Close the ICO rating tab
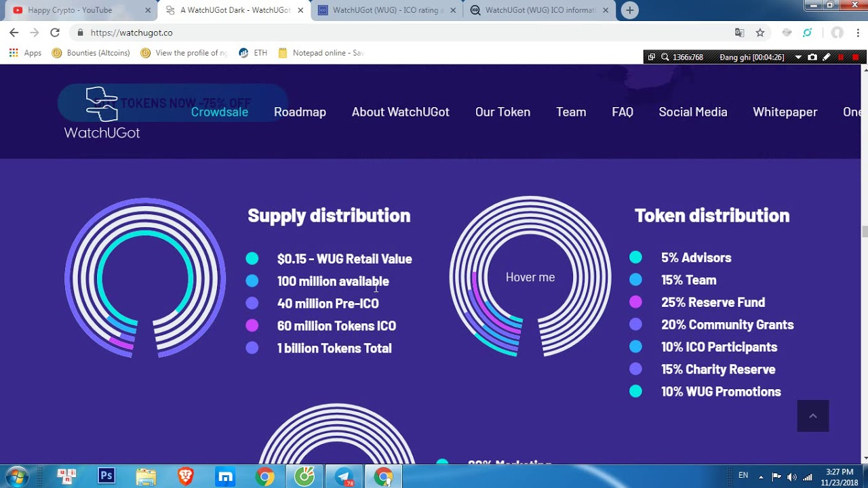Screen dimensions: 868x488 (x=453, y=10)
